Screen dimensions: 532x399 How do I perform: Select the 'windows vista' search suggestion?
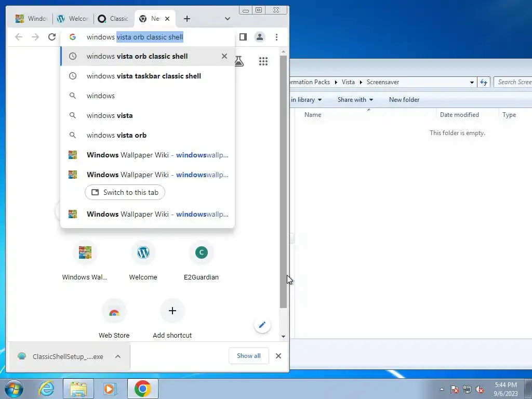[x=148, y=115]
